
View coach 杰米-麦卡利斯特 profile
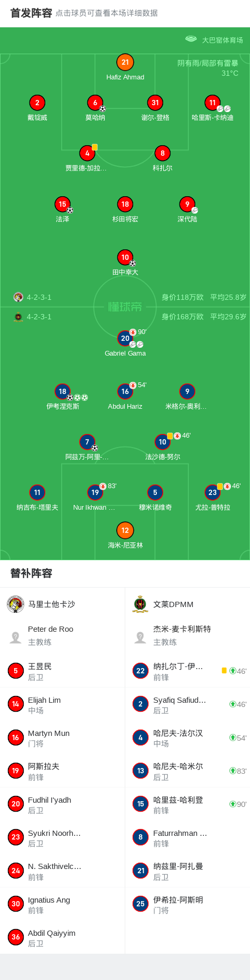(x=187, y=635)
